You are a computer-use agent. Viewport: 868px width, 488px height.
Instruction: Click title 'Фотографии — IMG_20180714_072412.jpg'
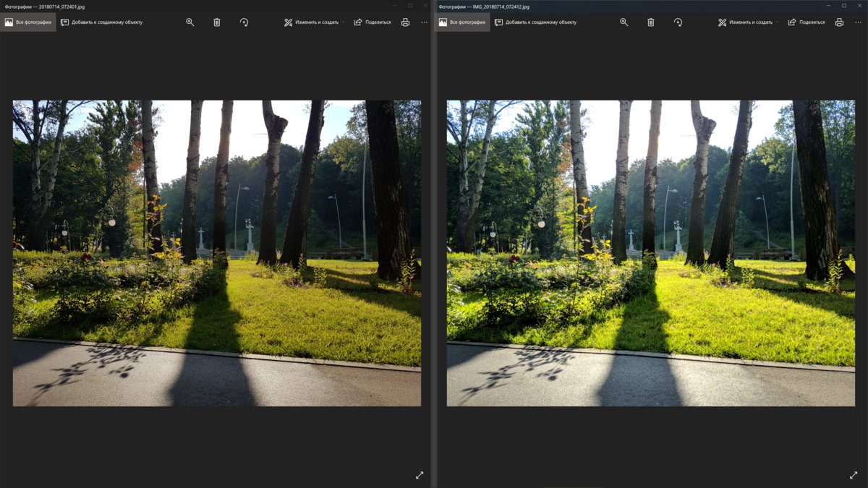(484, 6)
